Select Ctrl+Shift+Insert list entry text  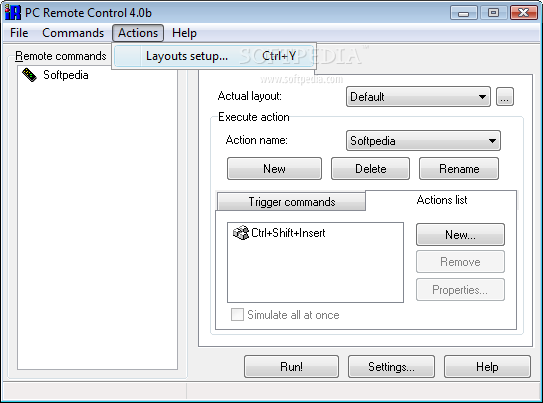(288, 233)
